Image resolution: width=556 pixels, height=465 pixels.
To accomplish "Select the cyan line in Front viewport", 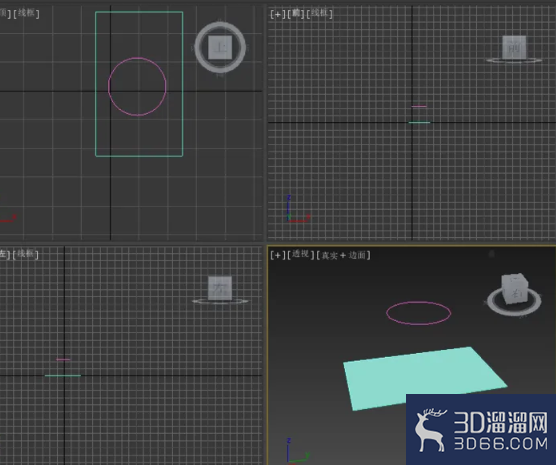I will tap(419, 122).
